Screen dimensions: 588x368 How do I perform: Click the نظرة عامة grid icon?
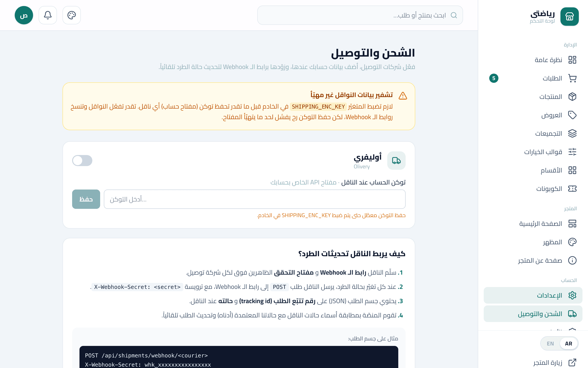tap(572, 60)
